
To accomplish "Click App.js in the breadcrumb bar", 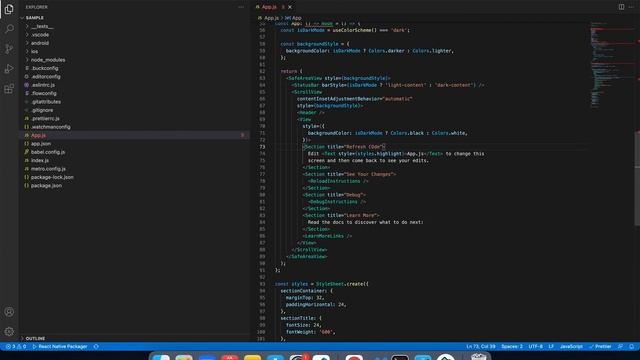I will coord(271,18).
